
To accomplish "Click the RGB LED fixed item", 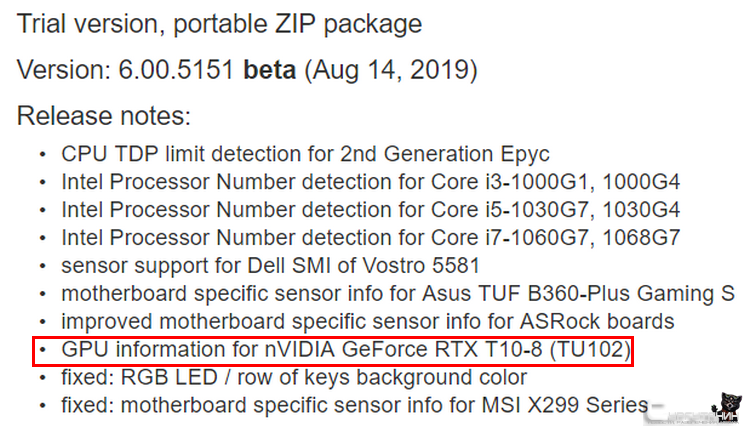I will [294, 377].
